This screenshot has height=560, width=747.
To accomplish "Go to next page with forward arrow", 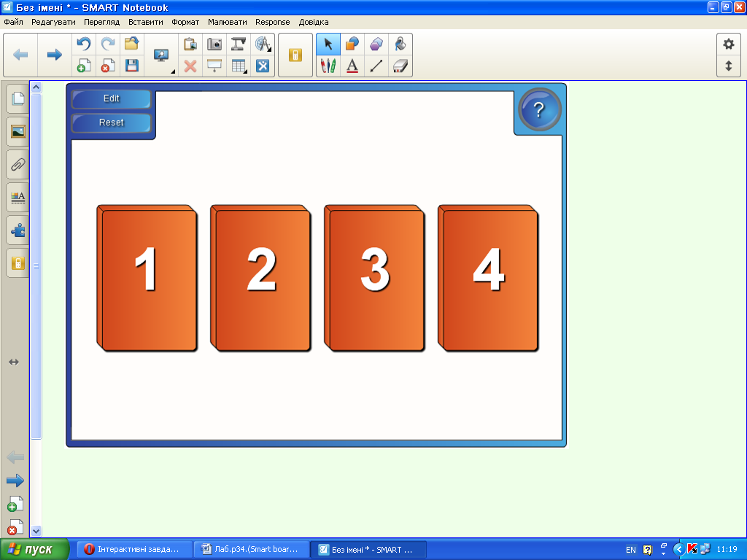I will pyautogui.click(x=54, y=55).
